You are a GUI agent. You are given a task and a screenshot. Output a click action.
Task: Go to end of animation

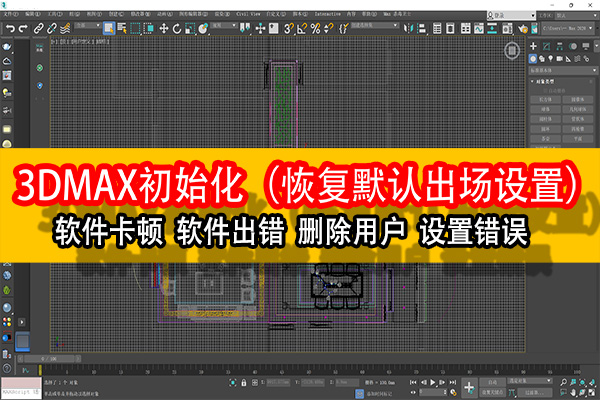(453, 382)
